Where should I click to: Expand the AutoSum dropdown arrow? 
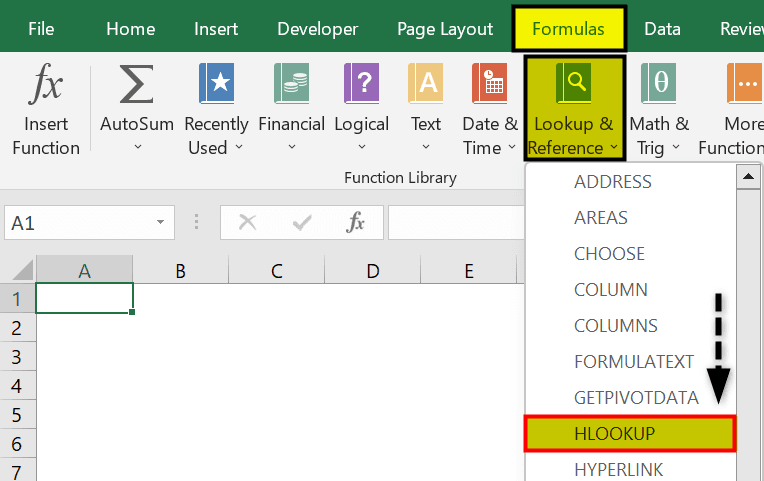click(x=137, y=147)
